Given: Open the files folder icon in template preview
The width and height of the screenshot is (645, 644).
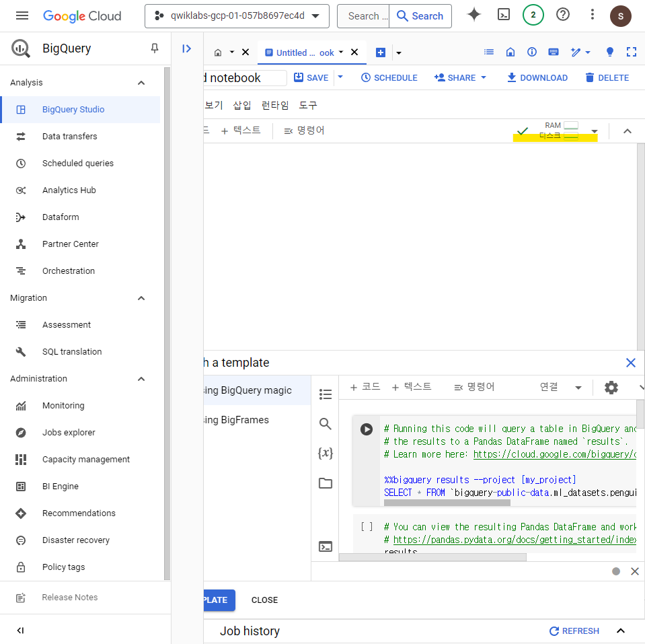Looking at the screenshot, I should point(326,483).
